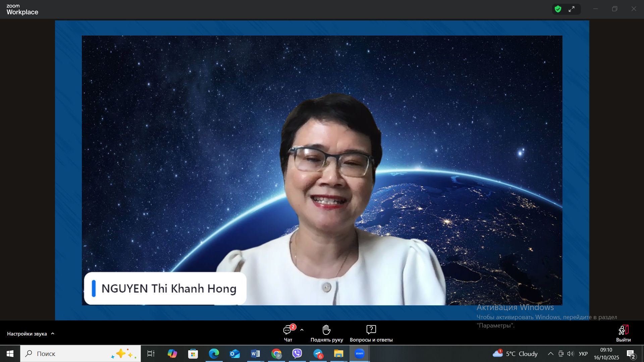Open the Zoom Chat panel

click(288, 334)
